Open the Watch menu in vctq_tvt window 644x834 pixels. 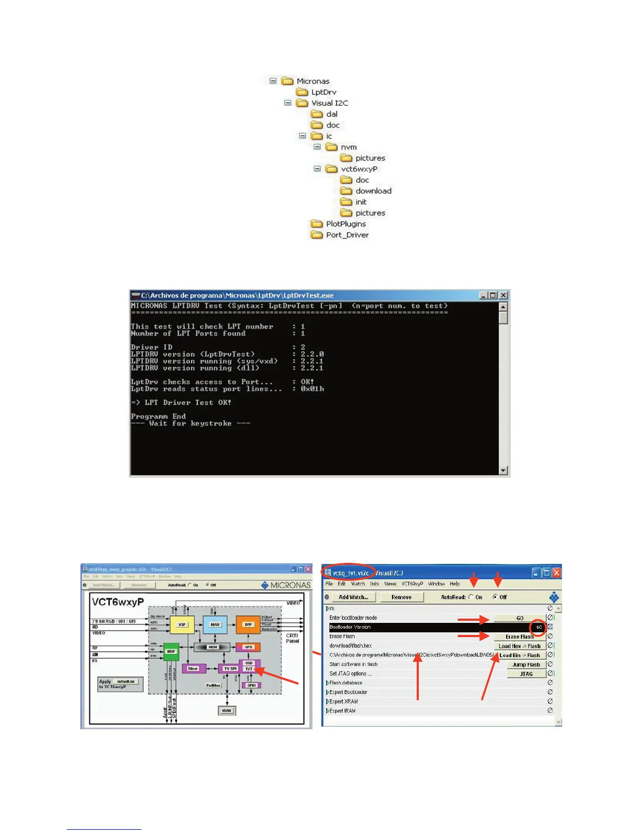point(358,584)
